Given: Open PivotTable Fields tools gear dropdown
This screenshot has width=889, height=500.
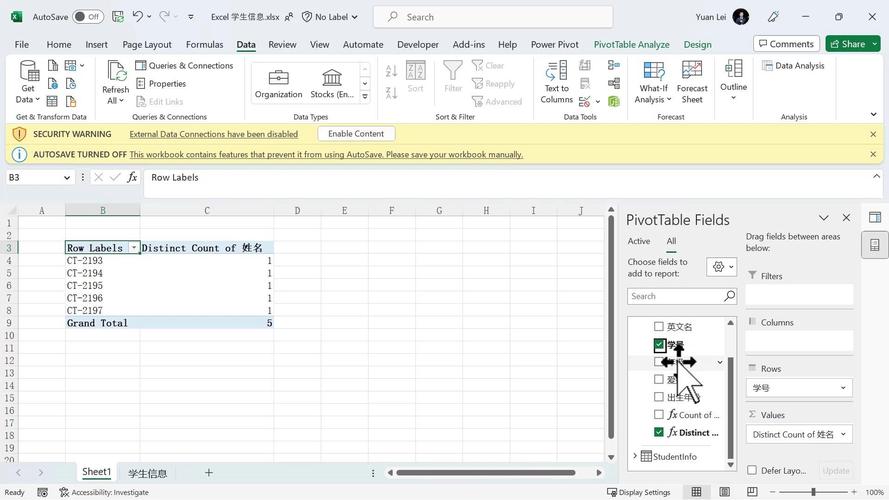Looking at the screenshot, I should (722, 266).
